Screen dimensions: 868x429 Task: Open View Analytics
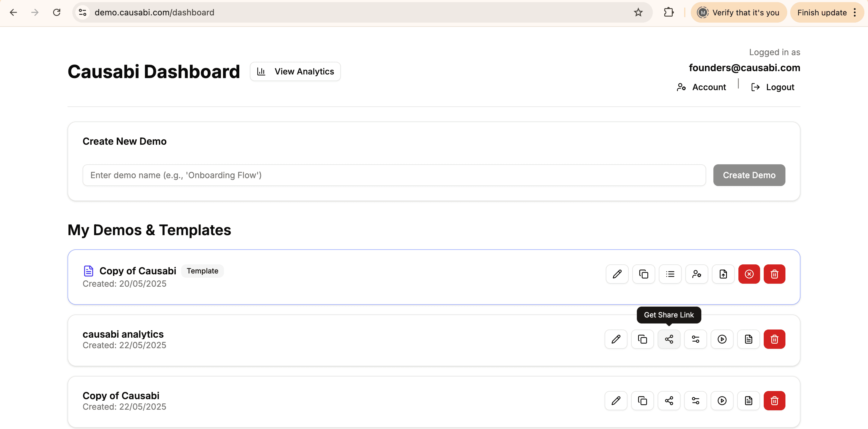295,71
